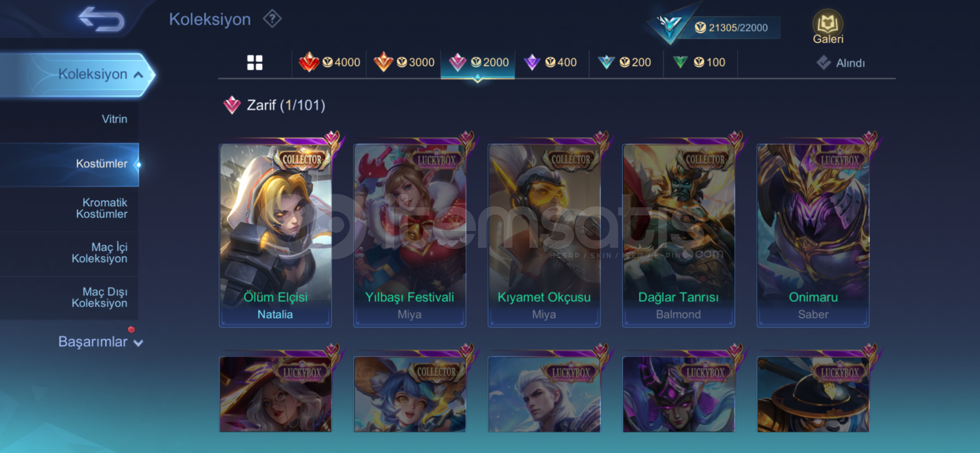The width and height of the screenshot is (980, 453).
Task: Open Maç Dışı Koleksiyon section
Action: pos(99,297)
